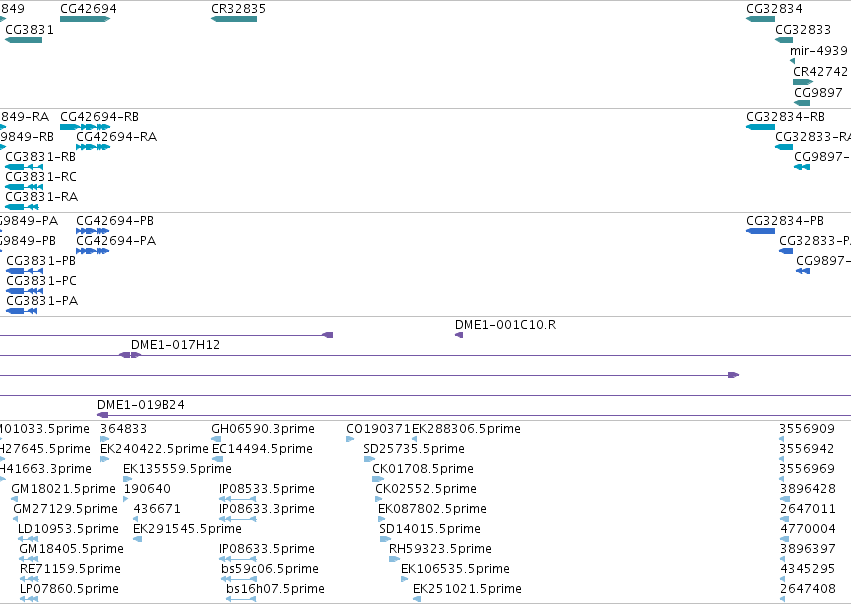
Task: Click EST label 3556909
Action: (807, 429)
